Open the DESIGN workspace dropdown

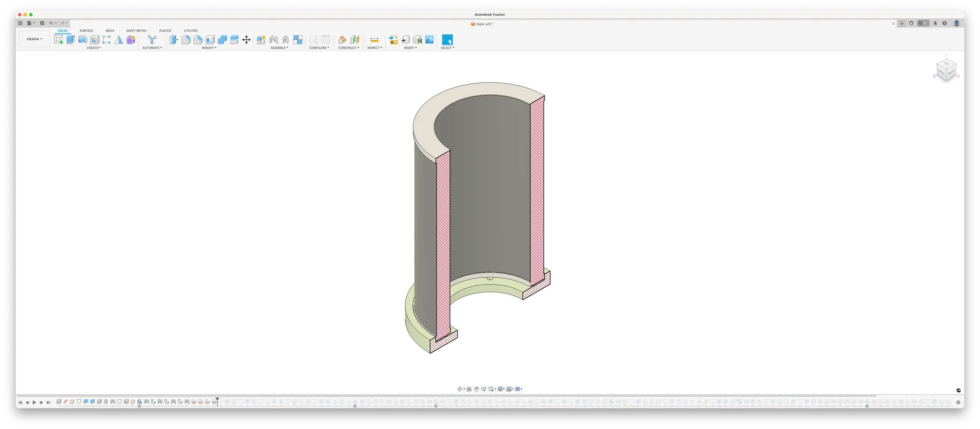(x=34, y=39)
